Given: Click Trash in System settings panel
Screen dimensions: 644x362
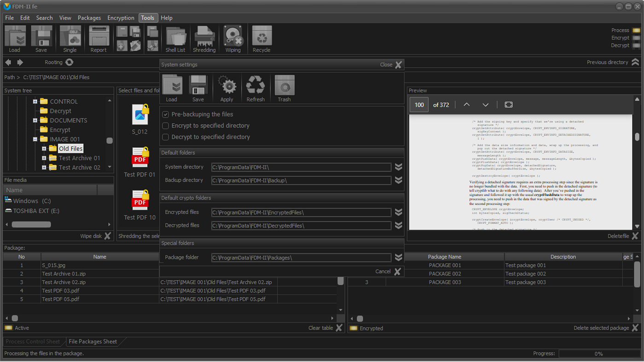Looking at the screenshot, I should coord(284,88).
